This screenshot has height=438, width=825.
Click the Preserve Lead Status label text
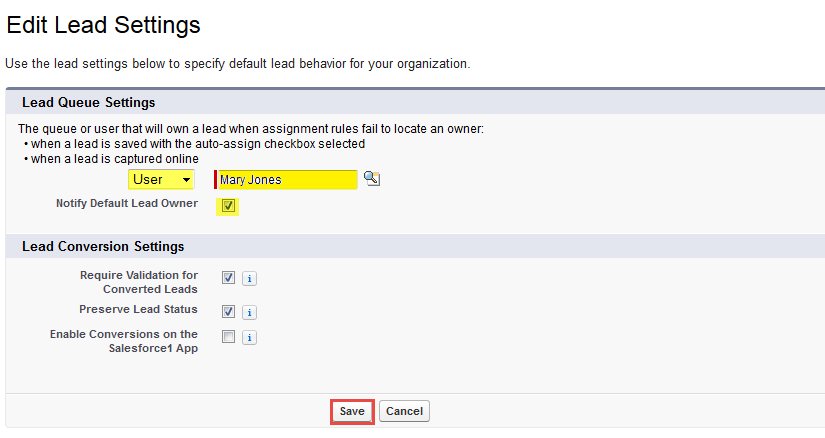pos(138,309)
